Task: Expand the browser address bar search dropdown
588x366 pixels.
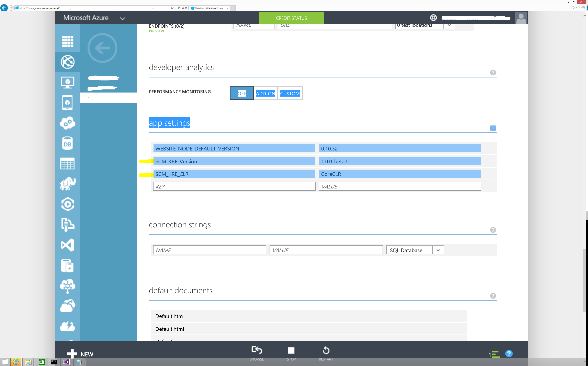Action: pos(175,8)
